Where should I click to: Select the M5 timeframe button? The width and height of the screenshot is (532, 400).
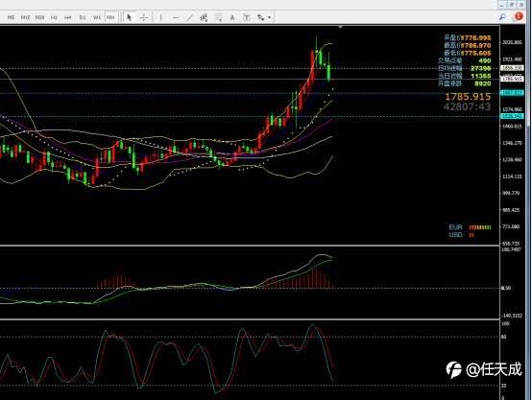tap(11, 17)
